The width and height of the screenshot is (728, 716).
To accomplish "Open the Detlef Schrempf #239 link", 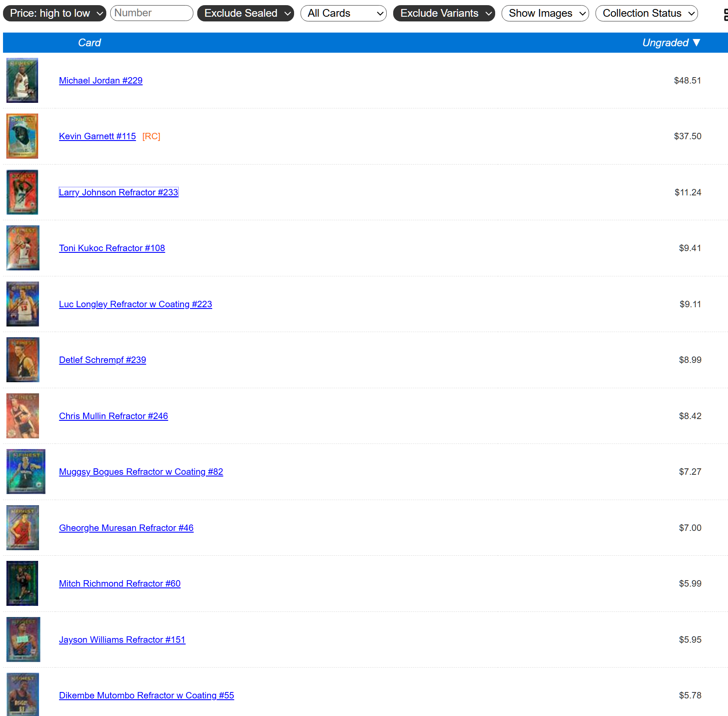I will point(102,360).
